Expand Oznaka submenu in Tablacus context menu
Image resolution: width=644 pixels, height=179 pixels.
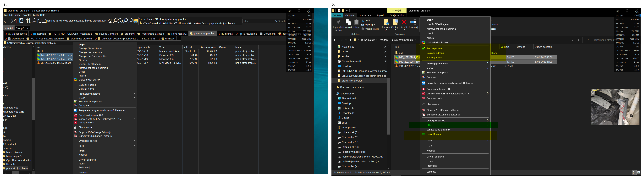[x=105, y=60]
